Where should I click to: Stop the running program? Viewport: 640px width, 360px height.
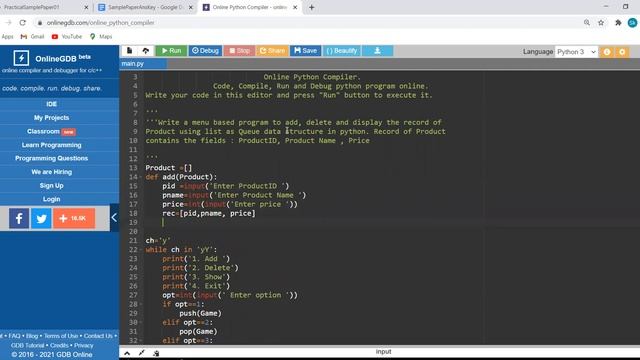pyautogui.click(x=239, y=51)
